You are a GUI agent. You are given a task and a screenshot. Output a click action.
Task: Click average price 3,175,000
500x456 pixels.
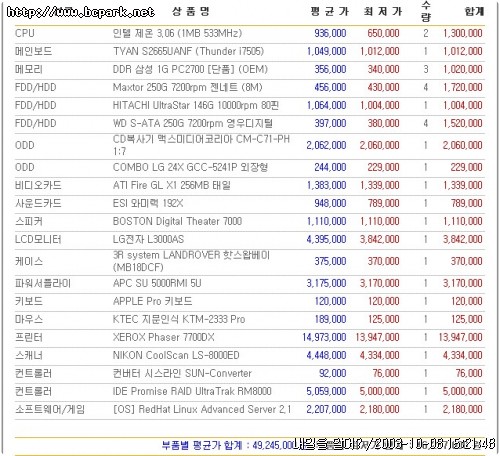(326, 283)
